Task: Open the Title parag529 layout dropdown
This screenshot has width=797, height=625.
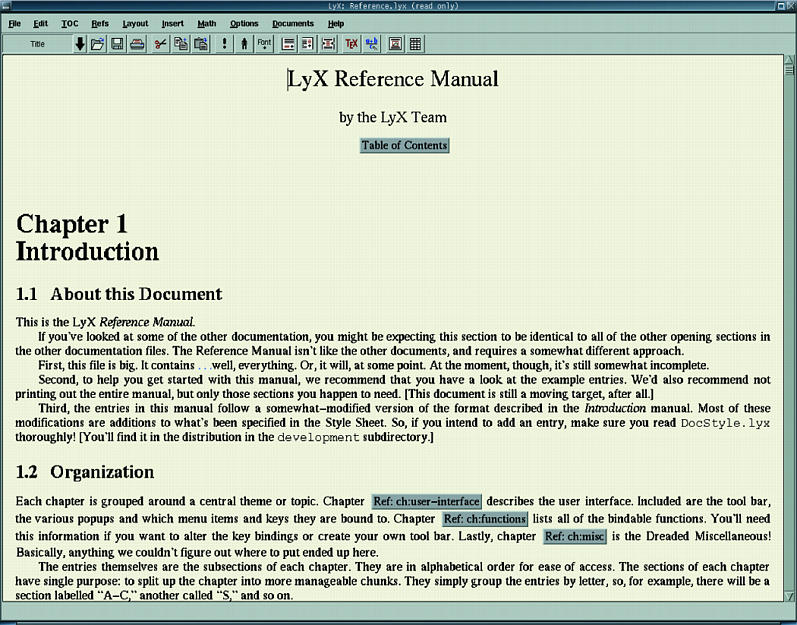Action: click(38, 44)
